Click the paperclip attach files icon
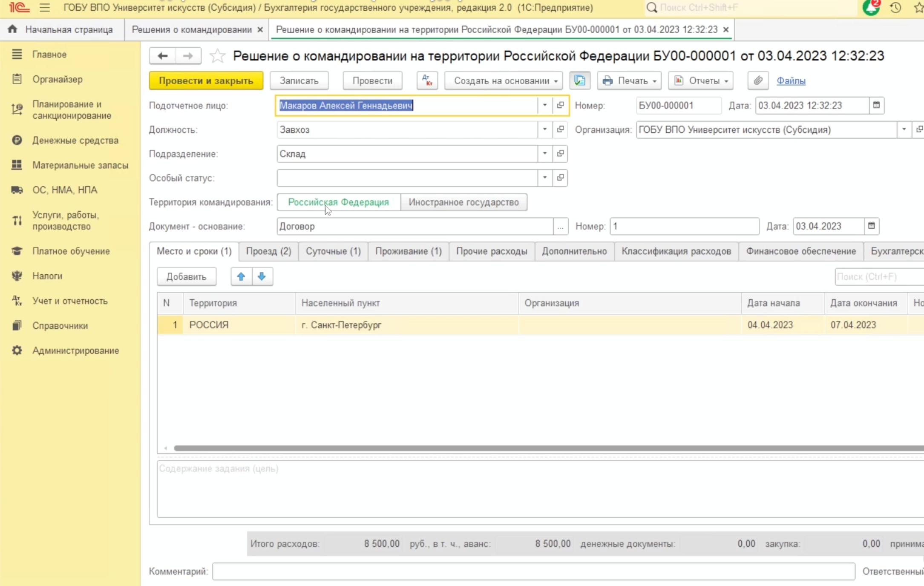 pyautogui.click(x=758, y=80)
